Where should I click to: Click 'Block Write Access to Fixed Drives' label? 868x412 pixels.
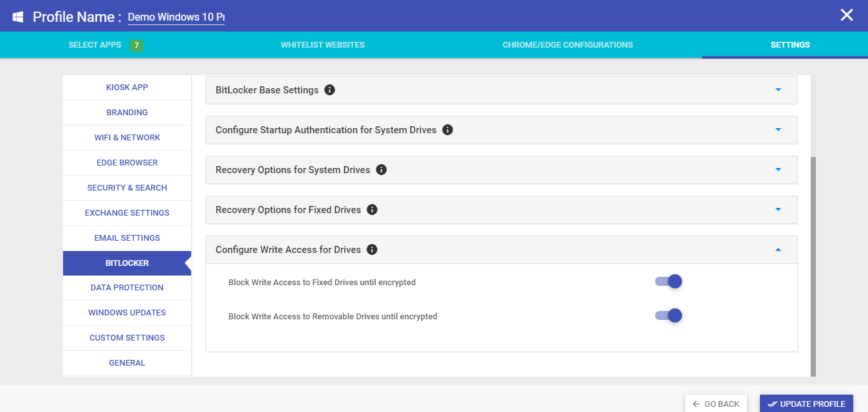click(x=322, y=283)
